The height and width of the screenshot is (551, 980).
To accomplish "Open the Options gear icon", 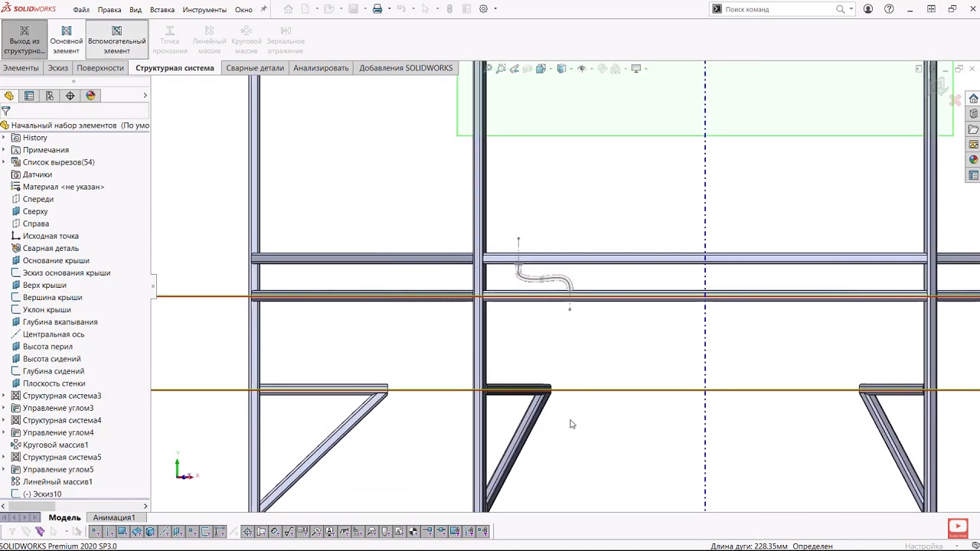I will point(483,9).
